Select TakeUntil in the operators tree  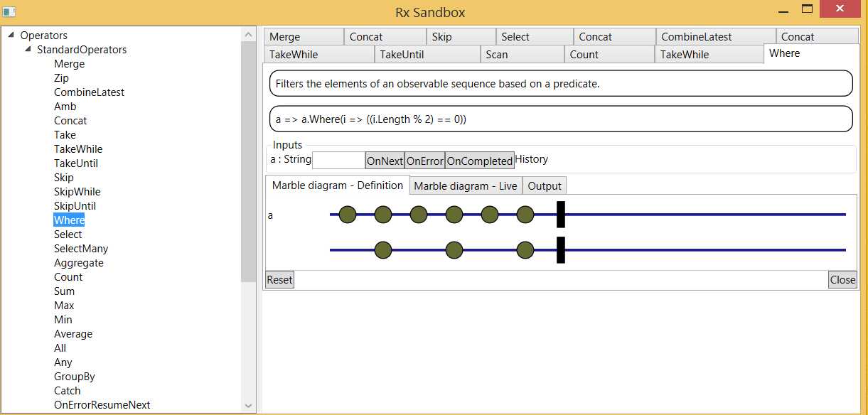tap(76, 163)
